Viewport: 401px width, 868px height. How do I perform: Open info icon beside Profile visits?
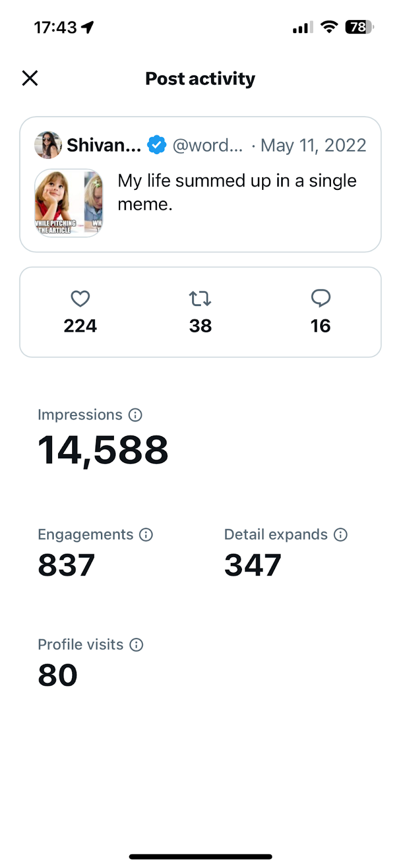[136, 644]
